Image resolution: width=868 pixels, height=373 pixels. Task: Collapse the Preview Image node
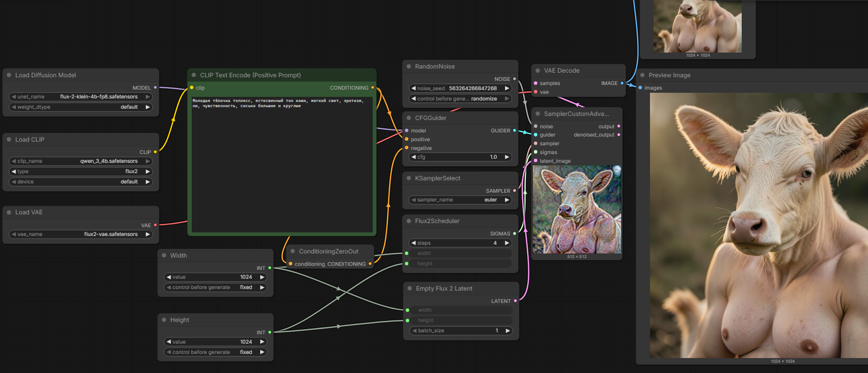[642, 75]
